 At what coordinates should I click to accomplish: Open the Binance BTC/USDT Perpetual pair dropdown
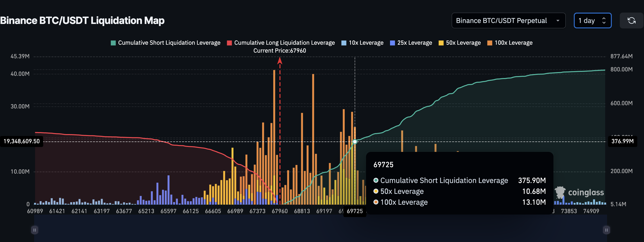click(508, 20)
